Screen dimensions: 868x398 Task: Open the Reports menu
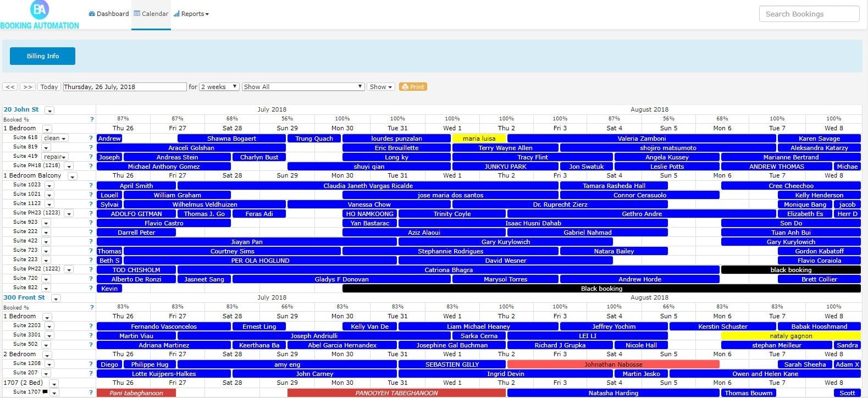pyautogui.click(x=191, y=14)
